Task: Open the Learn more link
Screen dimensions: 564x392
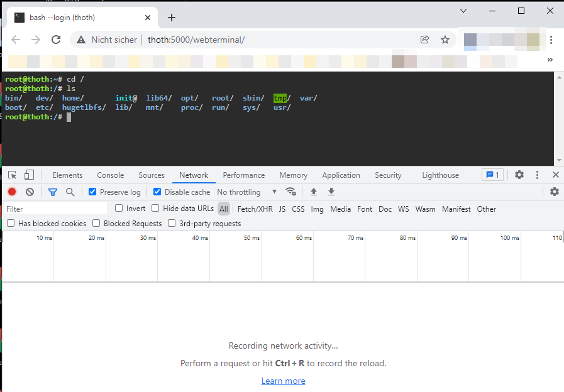Action: 283,381
